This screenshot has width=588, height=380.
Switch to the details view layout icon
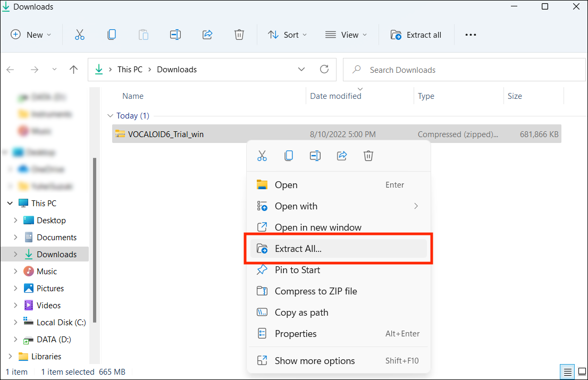[568, 371]
